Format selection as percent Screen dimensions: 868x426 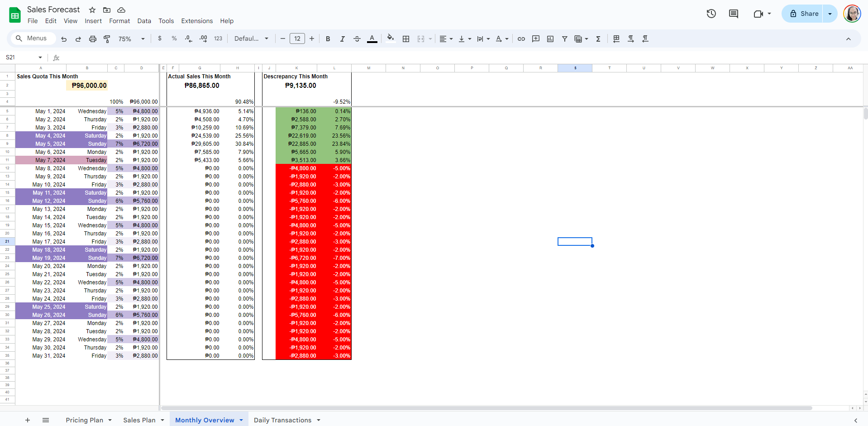pyautogui.click(x=174, y=39)
